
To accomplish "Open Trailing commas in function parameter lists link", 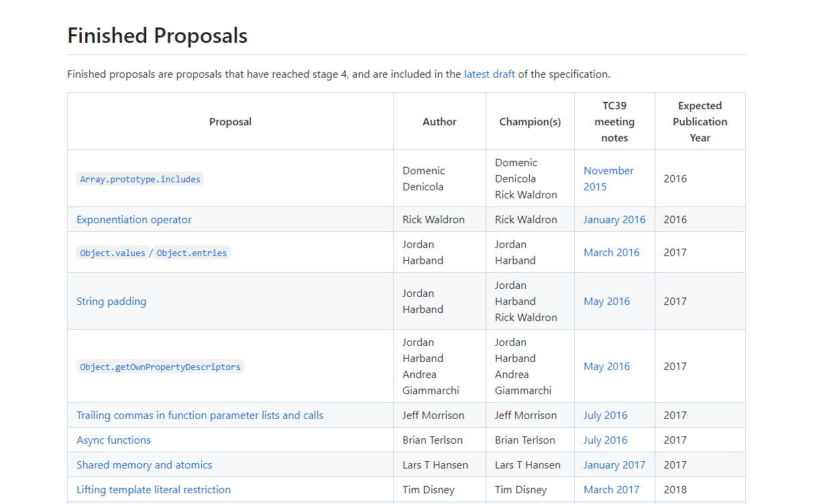I will (199, 416).
